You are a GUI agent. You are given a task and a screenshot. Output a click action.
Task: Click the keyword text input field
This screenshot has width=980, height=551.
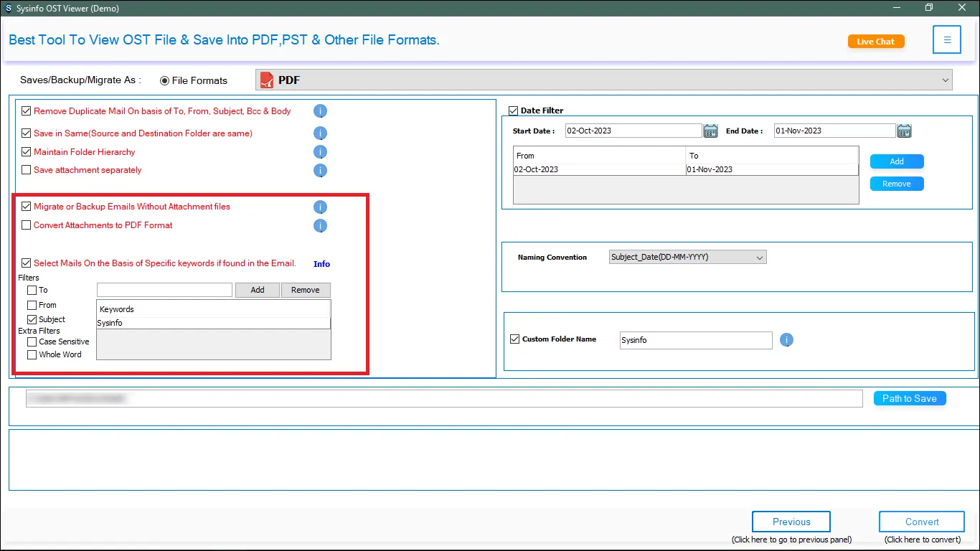tap(164, 290)
